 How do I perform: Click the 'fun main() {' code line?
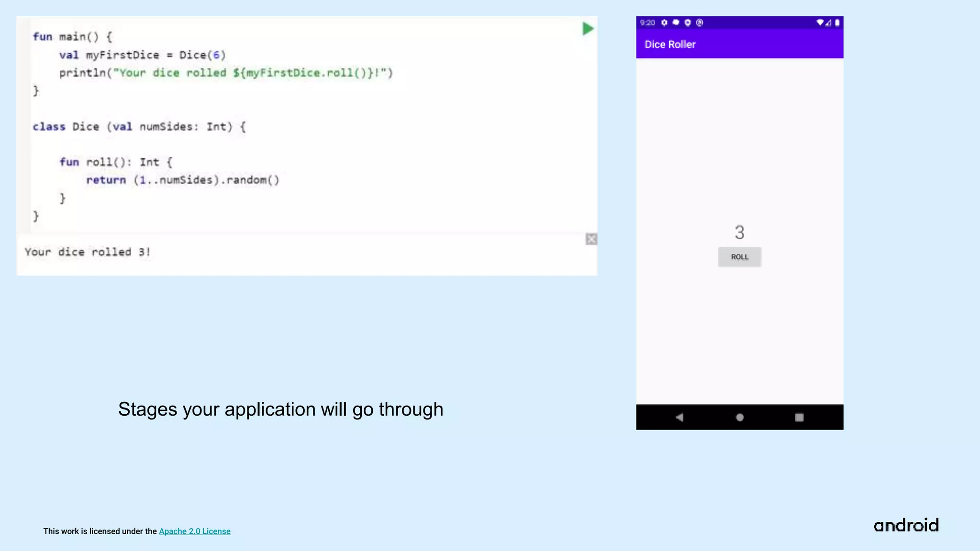[72, 37]
